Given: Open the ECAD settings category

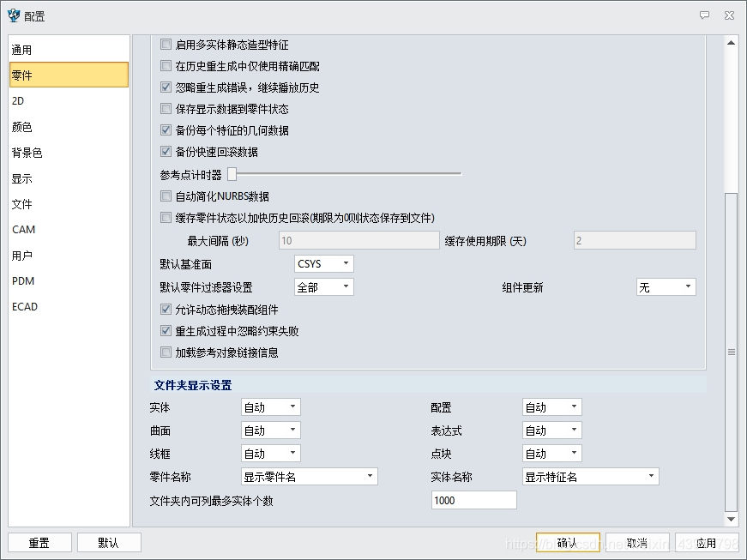Looking at the screenshot, I should tap(69, 307).
